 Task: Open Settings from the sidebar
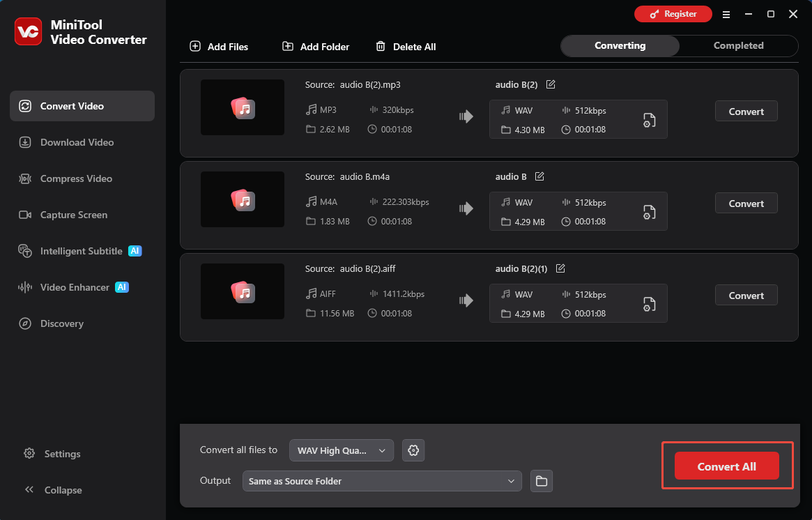pos(52,454)
